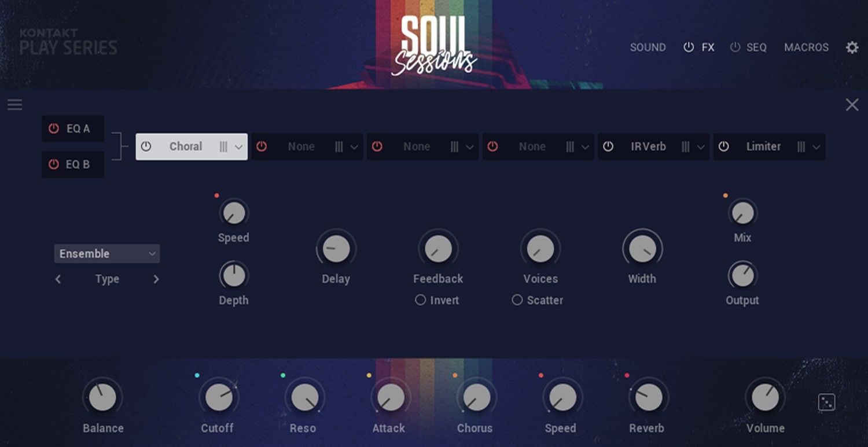Open the MACROS tab
Image resolution: width=868 pixels, height=447 pixels.
click(x=806, y=47)
